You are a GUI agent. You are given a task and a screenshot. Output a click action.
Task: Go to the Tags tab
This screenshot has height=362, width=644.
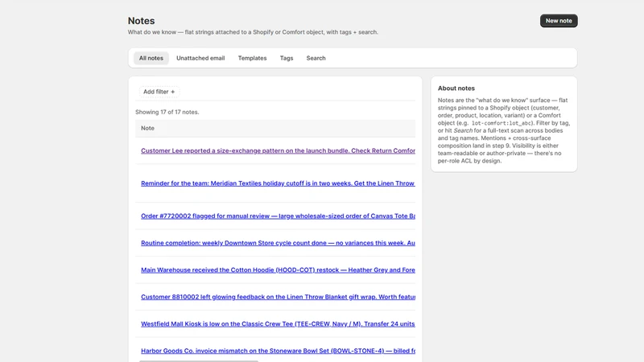[287, 58]
